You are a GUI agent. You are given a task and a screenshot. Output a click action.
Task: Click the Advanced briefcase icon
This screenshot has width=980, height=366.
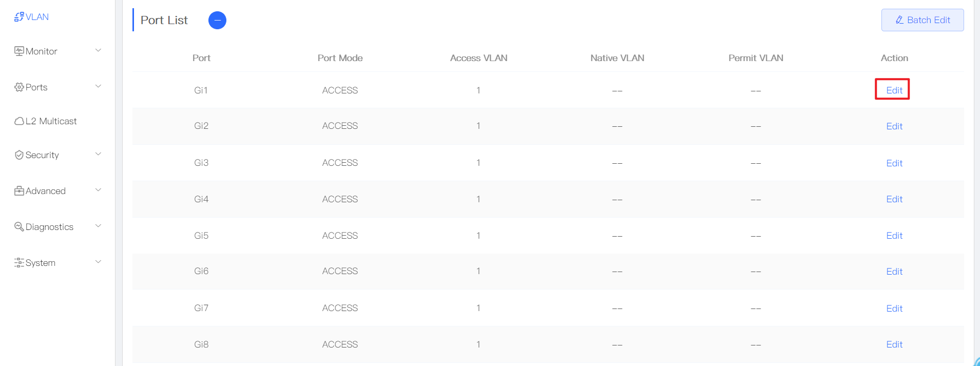click(x=19, y=191)
